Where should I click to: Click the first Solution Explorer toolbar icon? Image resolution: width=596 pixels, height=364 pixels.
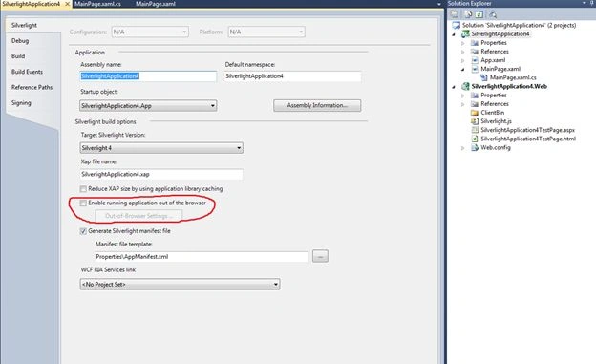pos(455,14)
